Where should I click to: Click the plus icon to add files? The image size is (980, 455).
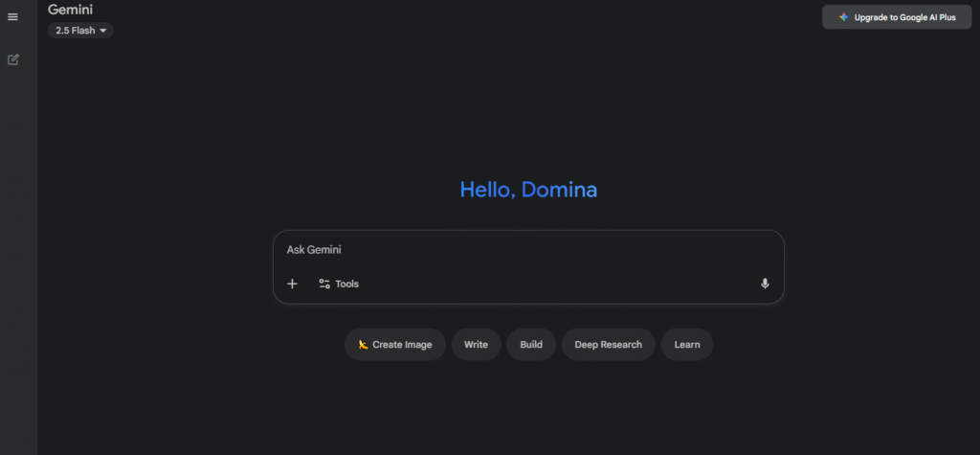point(292,284)
